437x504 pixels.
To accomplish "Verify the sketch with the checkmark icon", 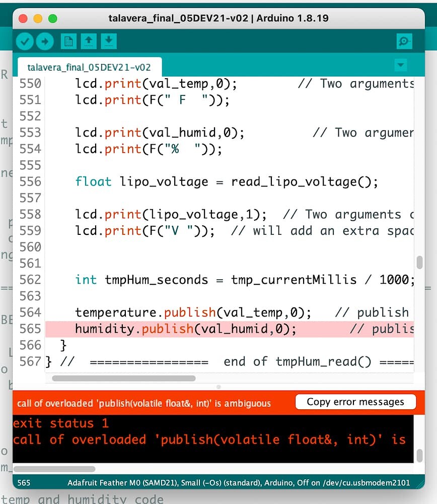I will click(x=24, y=41).
